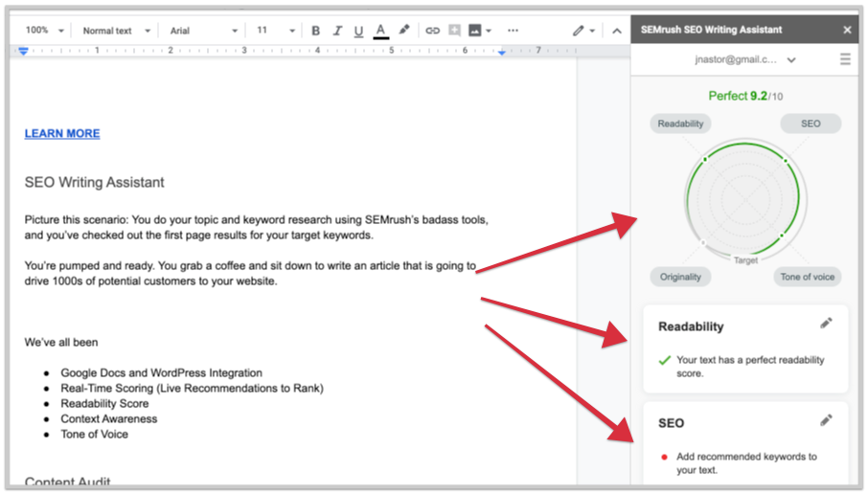Viewport: 868px width, 494px height.
Task: Click the Perfect 9.2/10 score text
Action: click(x=745, y=97)
